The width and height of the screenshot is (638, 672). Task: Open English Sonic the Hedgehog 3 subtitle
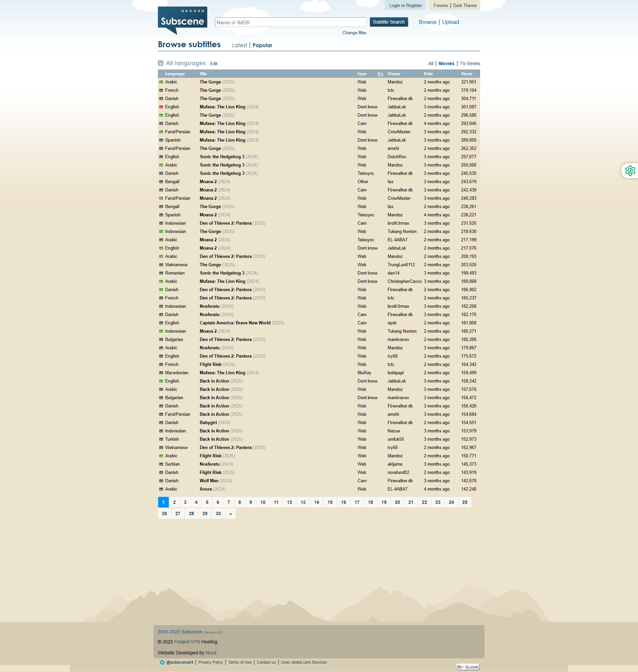coord(229,157)
